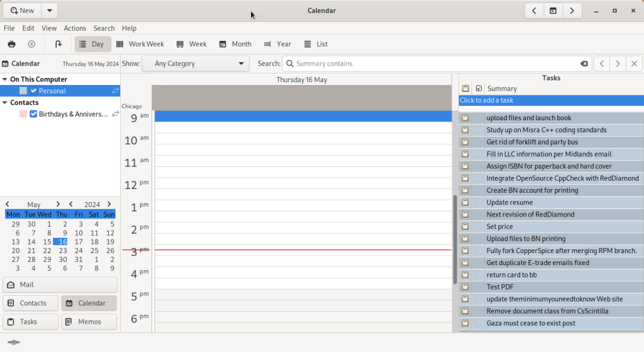Switch to Work Week view
Viewport: 644px width, 352px height.
click(140, 44)
